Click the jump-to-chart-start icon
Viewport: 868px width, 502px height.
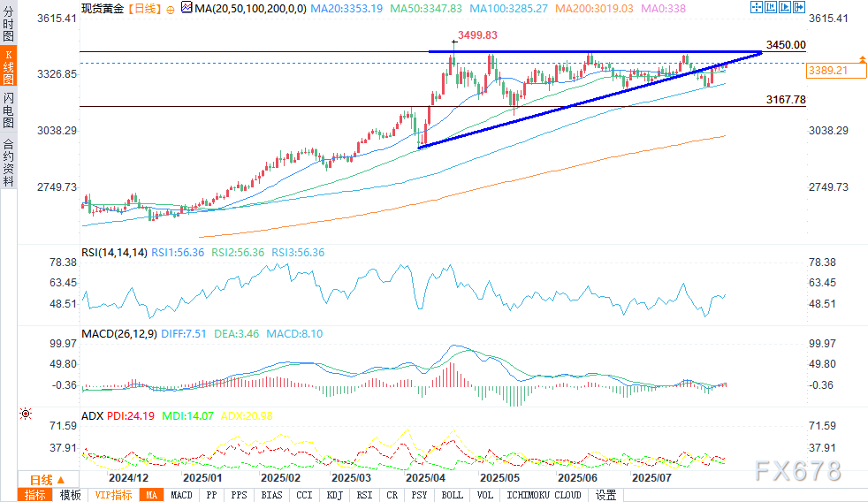coord(771,7)
